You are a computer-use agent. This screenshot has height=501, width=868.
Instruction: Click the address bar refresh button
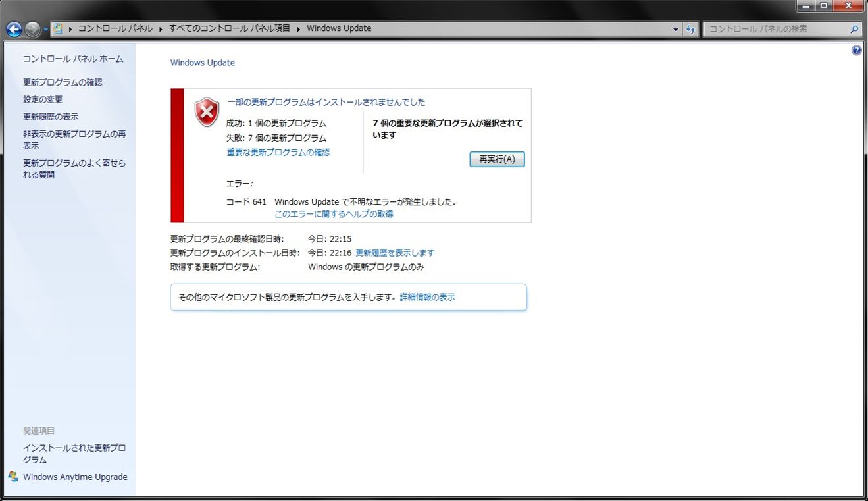coord(690,29)
